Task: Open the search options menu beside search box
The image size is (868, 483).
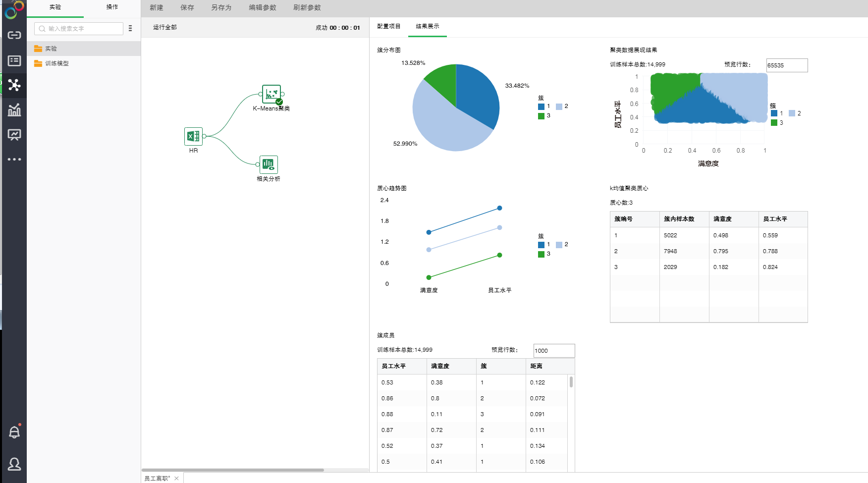Action: click(x=130, y=29)
